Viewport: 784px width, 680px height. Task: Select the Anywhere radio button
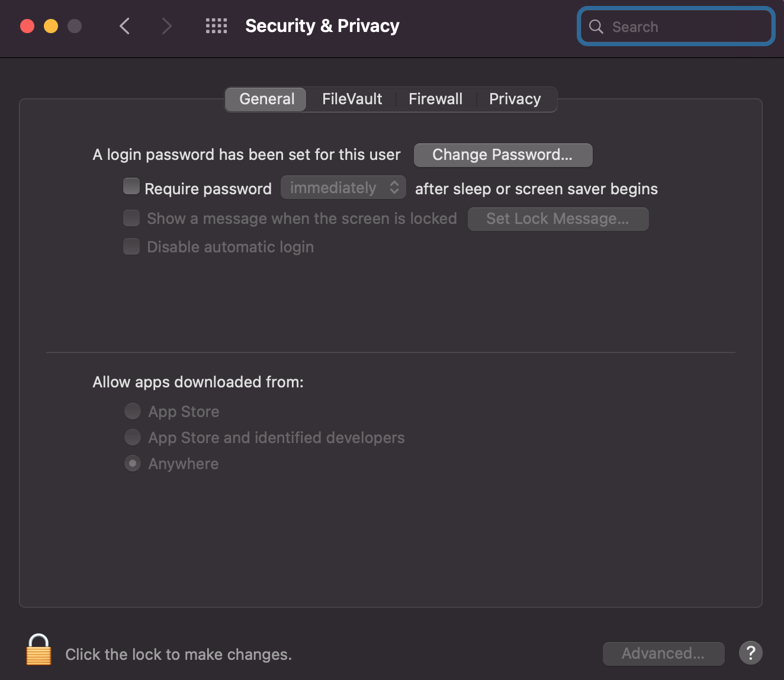(x=133, y=463)
